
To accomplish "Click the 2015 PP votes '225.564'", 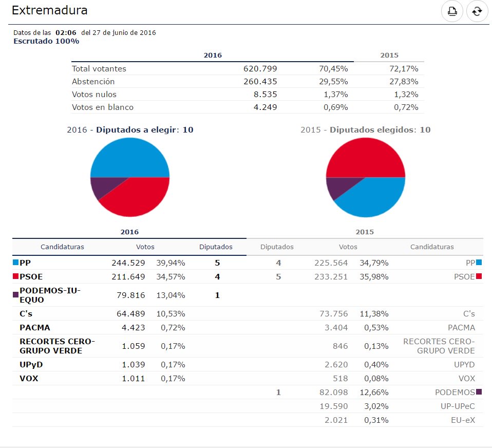I will [331, 263].
